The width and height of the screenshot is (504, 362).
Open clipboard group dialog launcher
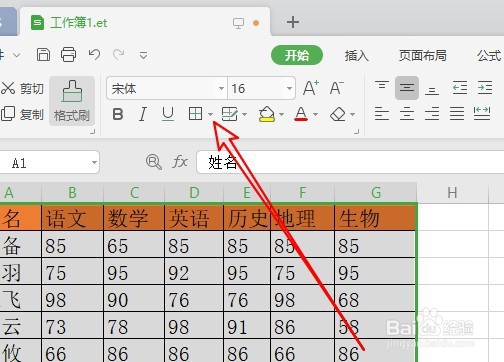click(x=92, y=132)
